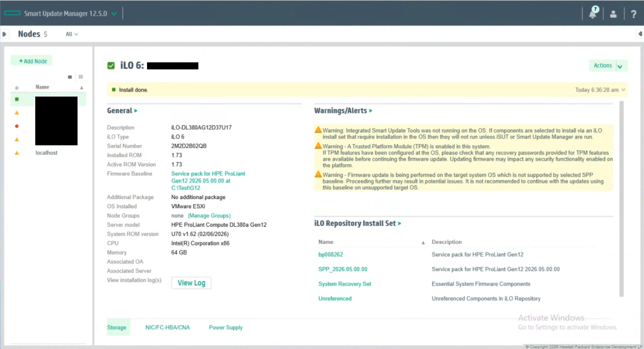Click the green Install done status icon
644x349 pixels.
click(x=114, y=90)
